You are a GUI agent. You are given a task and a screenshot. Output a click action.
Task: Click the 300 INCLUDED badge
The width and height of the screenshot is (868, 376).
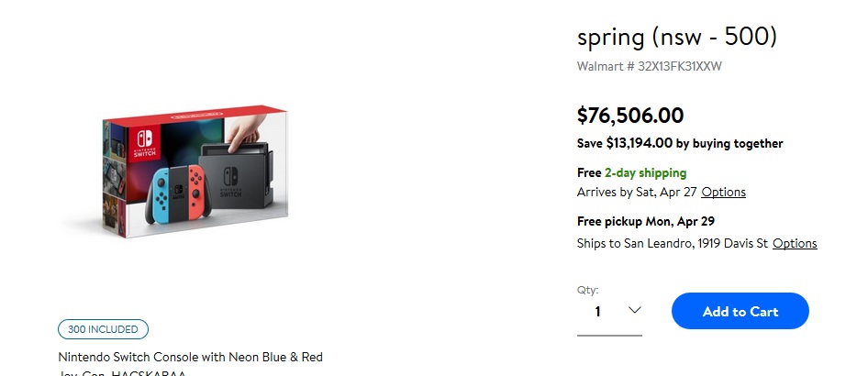pyautogui.click(x=103, y=329)
